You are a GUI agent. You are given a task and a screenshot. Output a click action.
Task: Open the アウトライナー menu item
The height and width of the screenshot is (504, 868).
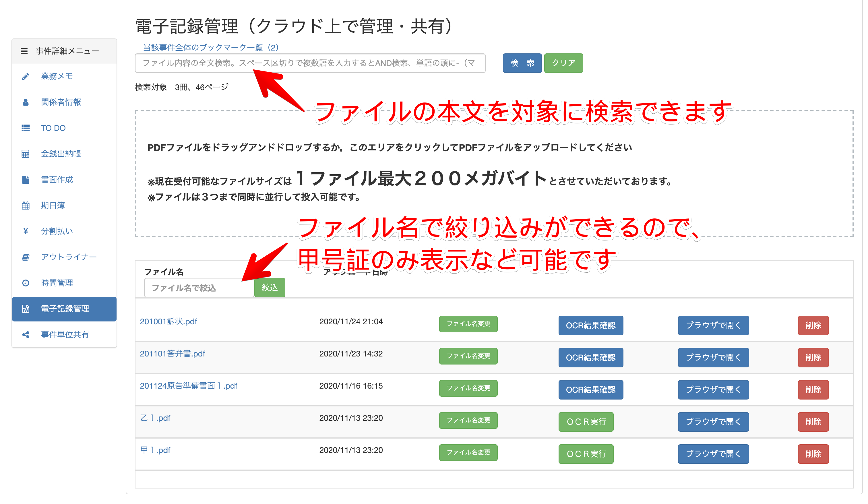point(69,257)
